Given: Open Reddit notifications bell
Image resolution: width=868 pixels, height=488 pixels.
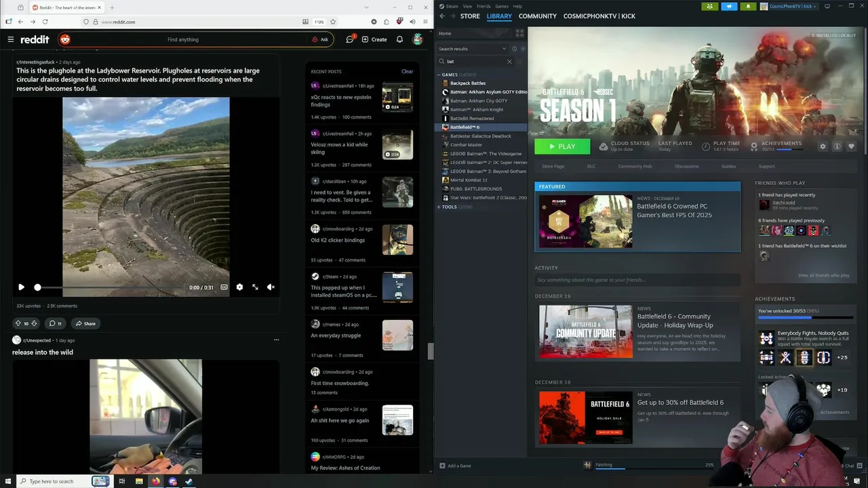Looking at the screenshot, I should coord(399,39).
